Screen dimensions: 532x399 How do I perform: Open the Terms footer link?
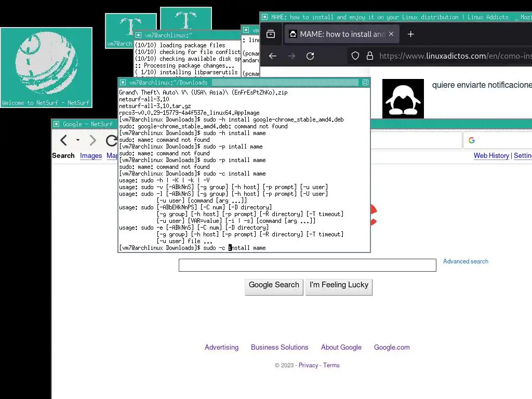331,365
